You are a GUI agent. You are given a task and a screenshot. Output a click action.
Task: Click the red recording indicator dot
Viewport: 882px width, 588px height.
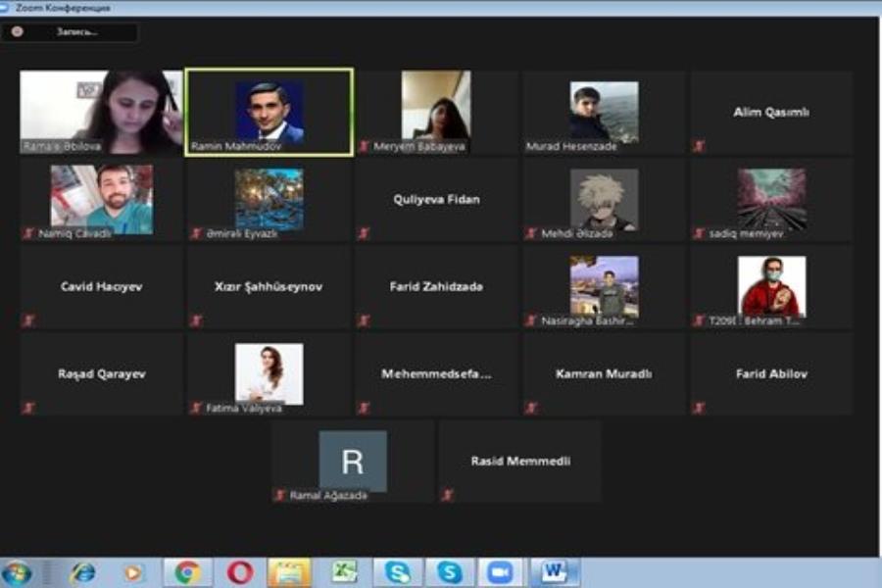[18, 31]
